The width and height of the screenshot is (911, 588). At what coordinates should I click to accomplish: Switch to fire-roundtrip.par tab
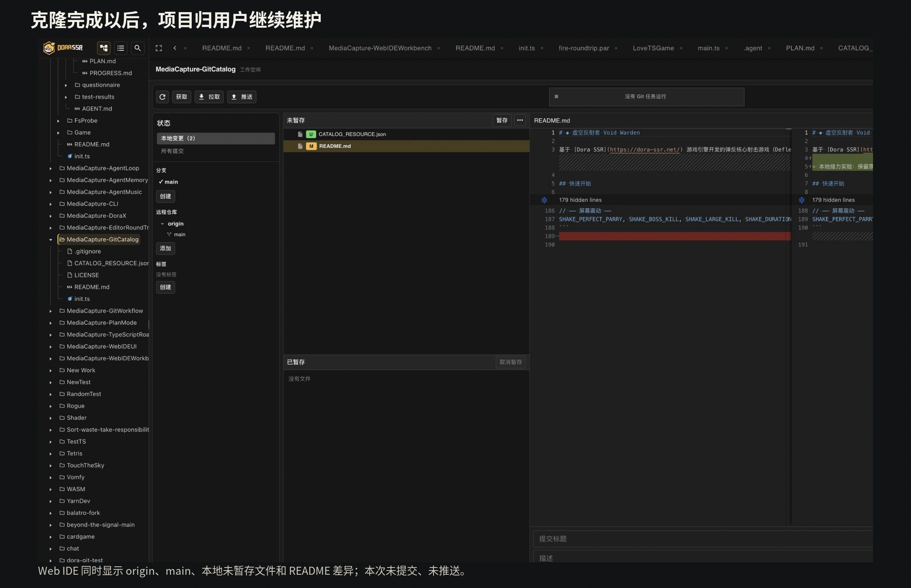[584, 48]
